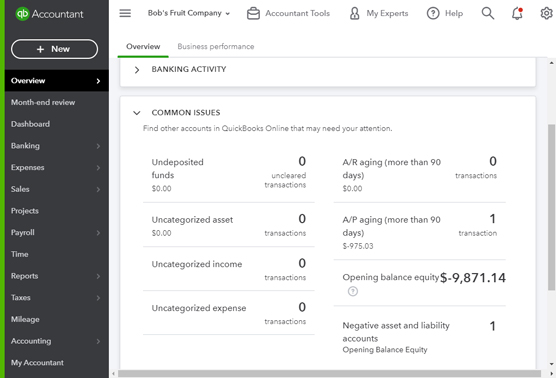The image size is (556, 378).
Task: Open Uncategorized expense issue
Action: (229, 313)
